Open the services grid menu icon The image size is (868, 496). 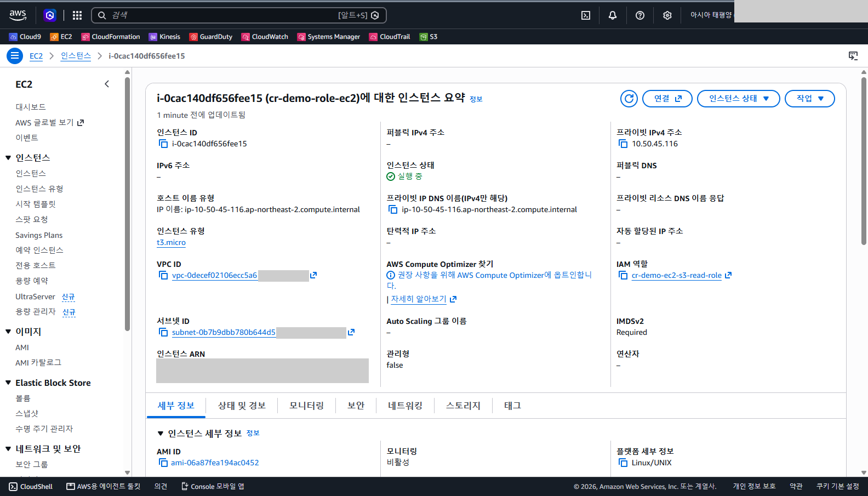(77, 15)
